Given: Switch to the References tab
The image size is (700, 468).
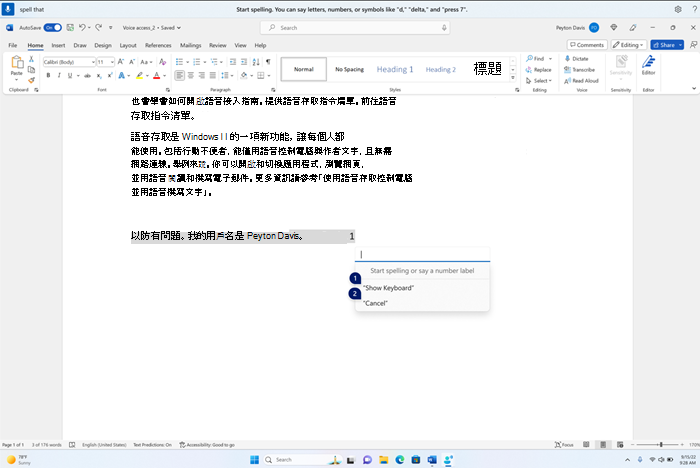Looking at the screenshot, I should (x=158, y=45).
